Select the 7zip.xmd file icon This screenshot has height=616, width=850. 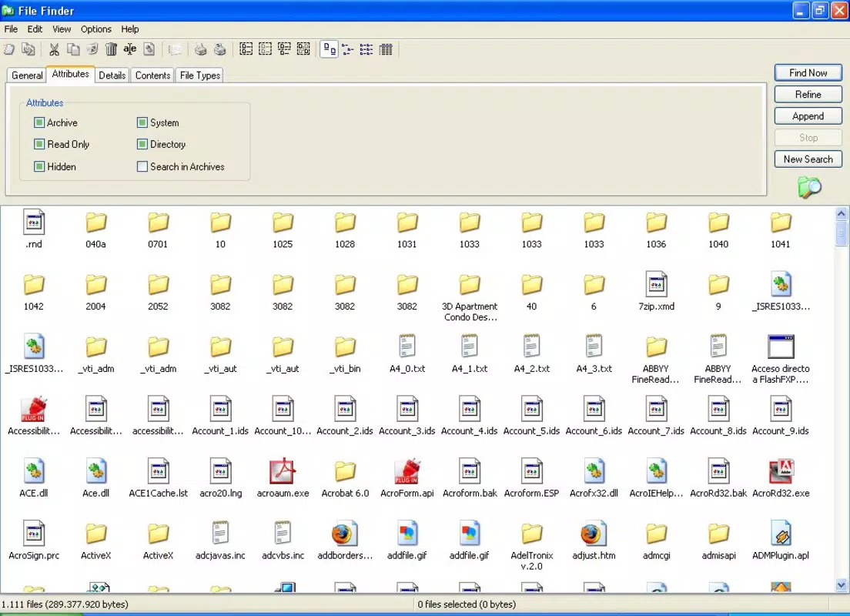pos(656,284)
